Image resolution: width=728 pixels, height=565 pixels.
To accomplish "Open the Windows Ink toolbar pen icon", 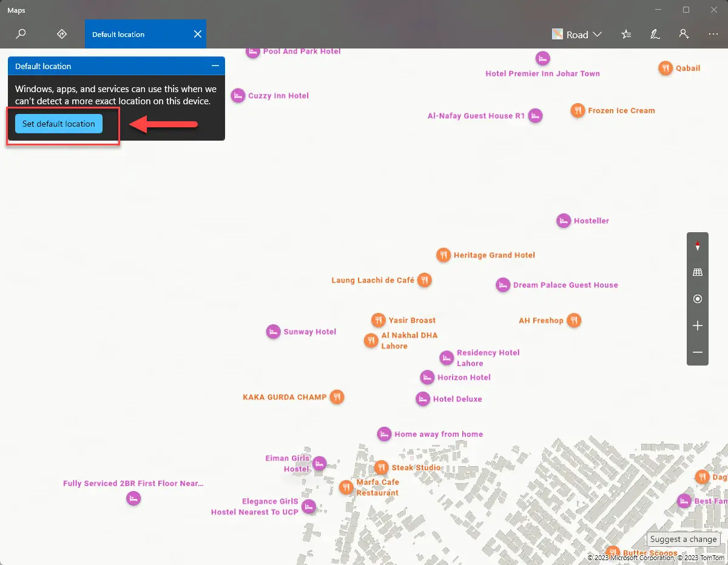I will click(655, 35).
